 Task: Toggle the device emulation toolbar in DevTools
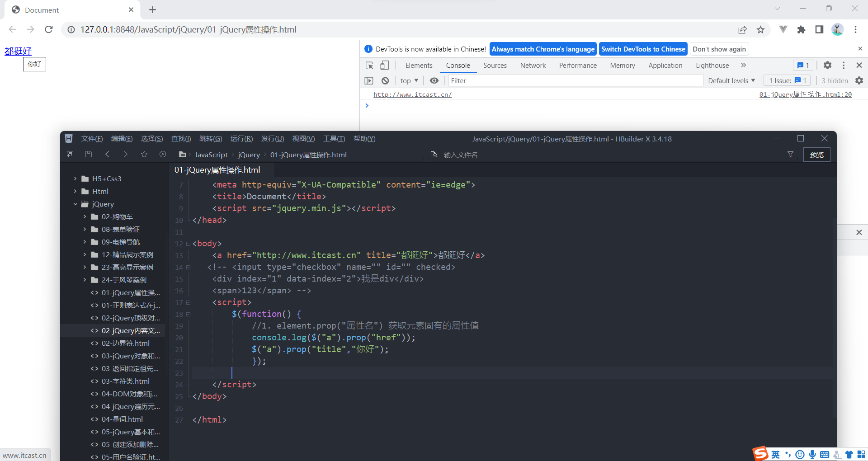(x=385, y=65)
